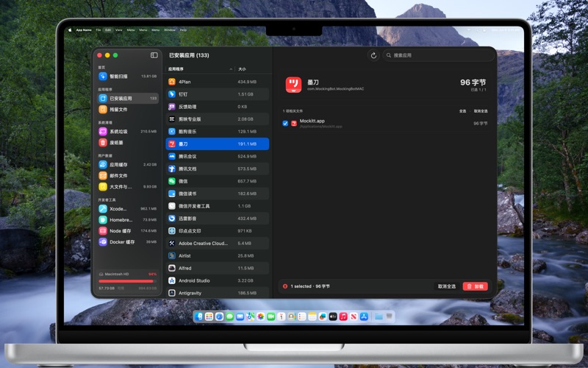This screenshot has width=588, height=368.
Task: Select 腾讯文档 in the app list
Action: coord(218,169)
